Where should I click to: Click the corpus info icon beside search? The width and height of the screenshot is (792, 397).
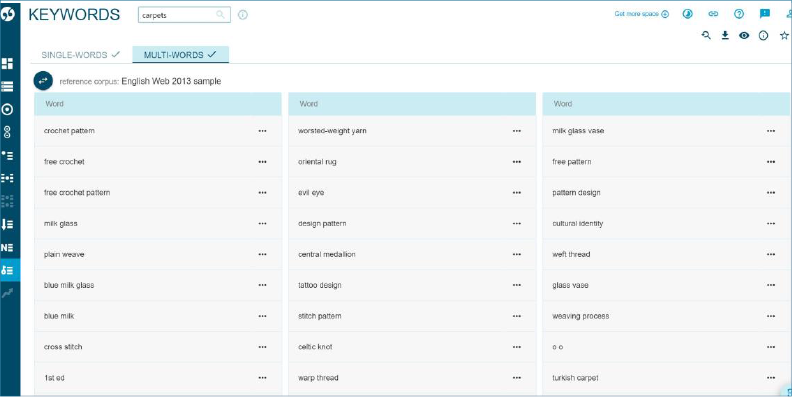point(243,15)
